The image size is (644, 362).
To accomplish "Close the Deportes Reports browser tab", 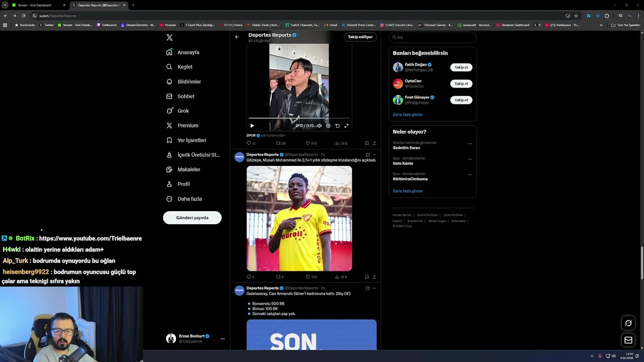I will 124,5.
